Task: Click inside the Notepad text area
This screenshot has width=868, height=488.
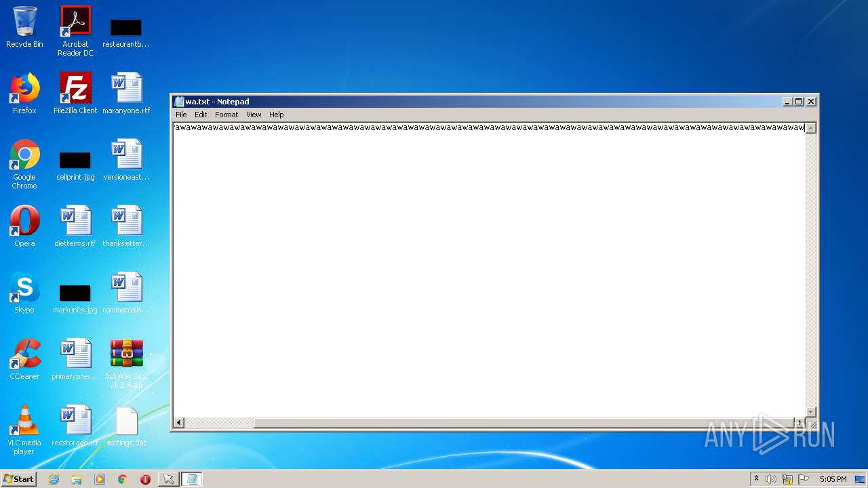Action: click(488, 270)
